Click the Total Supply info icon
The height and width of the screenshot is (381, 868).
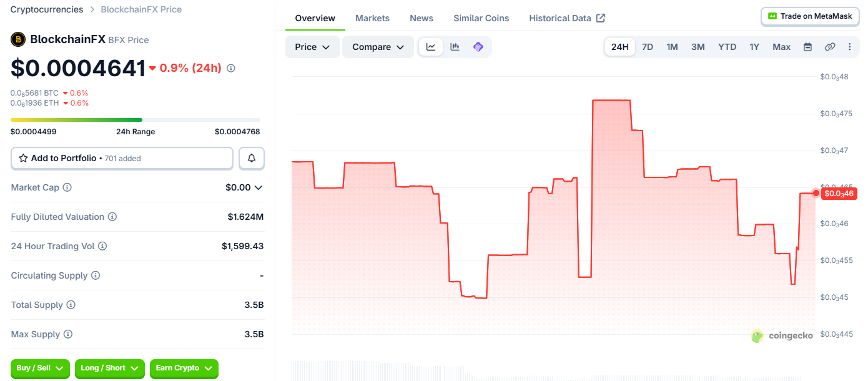point(71,305)
